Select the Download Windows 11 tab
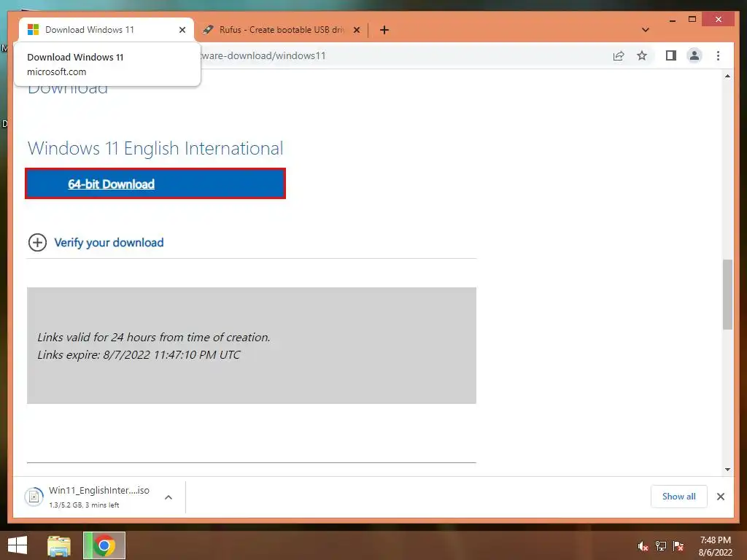 [107, 30]
